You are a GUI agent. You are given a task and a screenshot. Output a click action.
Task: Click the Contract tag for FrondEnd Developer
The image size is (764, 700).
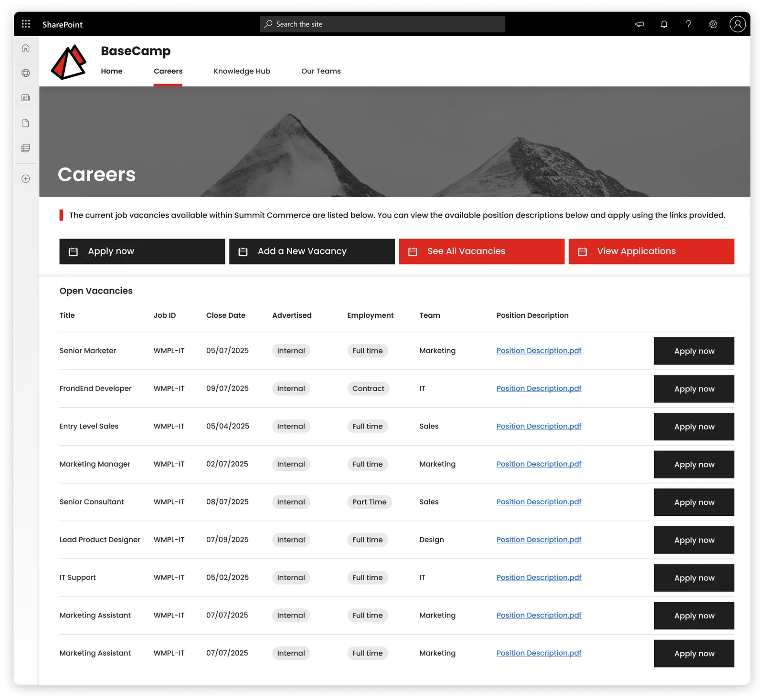368,389
